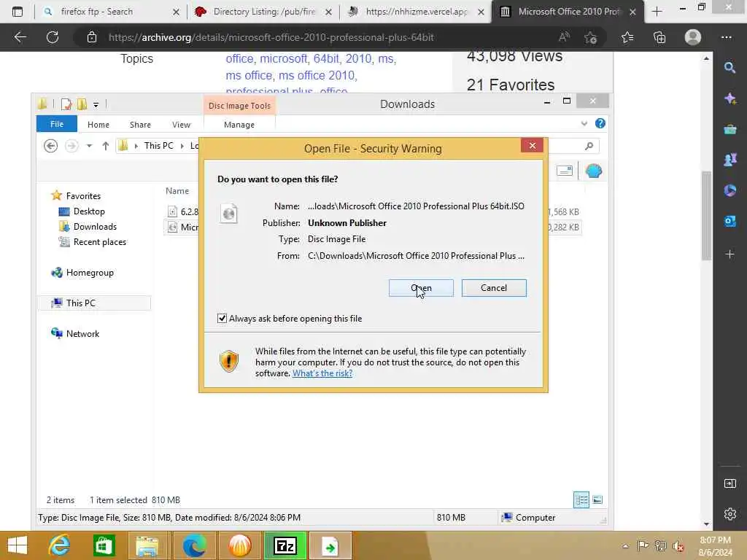Click the office topic link

pos(239,58)
